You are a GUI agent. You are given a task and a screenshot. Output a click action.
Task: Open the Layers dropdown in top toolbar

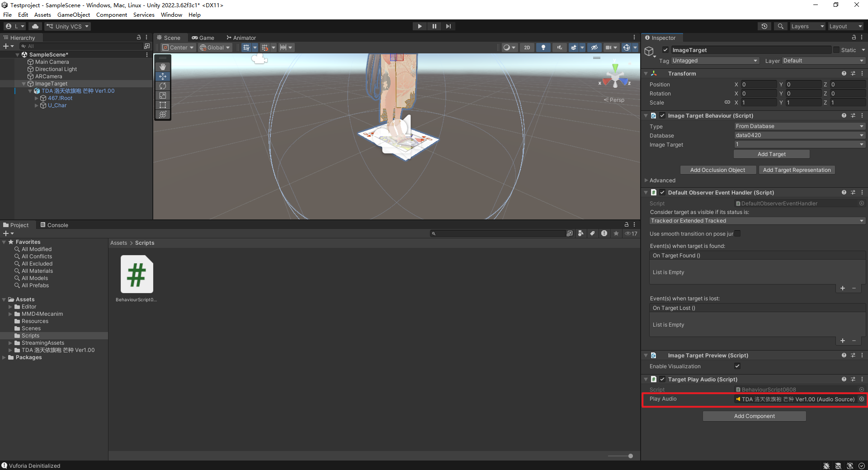(807, 26)
